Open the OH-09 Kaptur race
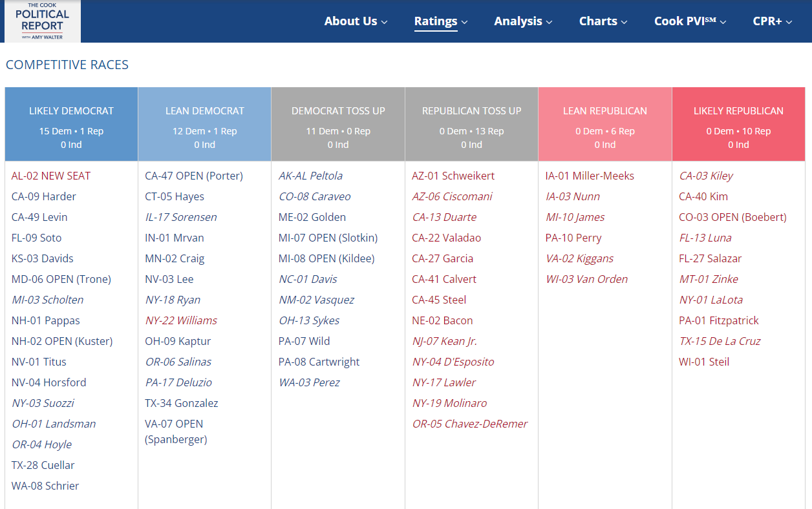This screenshot has width=812, height=509. [178, 341]
